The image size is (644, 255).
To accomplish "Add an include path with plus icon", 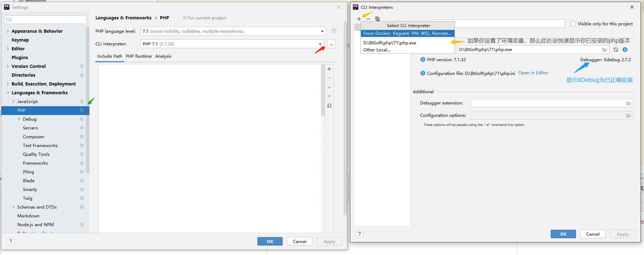I will point(329,69).
